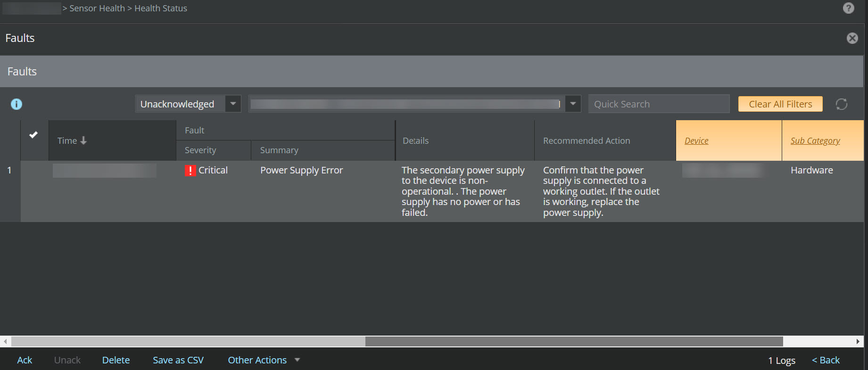
Task: Refresh the faults list
Action: [842, 104]
